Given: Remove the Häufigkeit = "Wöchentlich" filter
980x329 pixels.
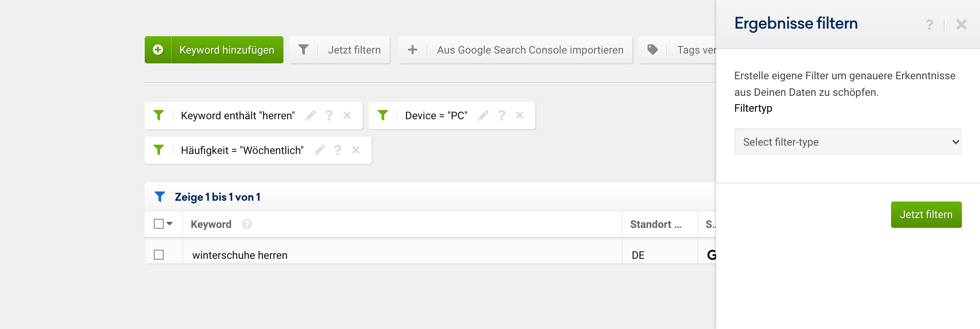Looking at the screenshot, I should 356,150.
